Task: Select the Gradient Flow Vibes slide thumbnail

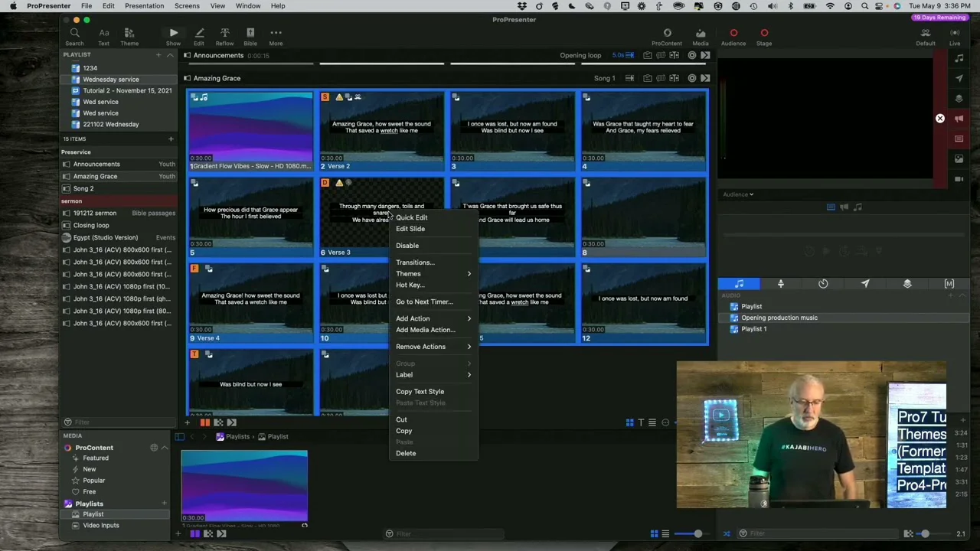Action: (x=250, y=127)
